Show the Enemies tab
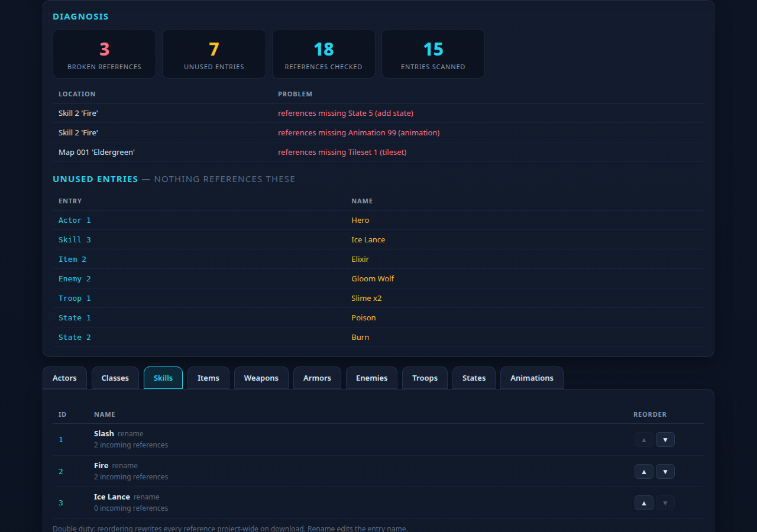This screenshot has height=532, width=757. (372, 378)
